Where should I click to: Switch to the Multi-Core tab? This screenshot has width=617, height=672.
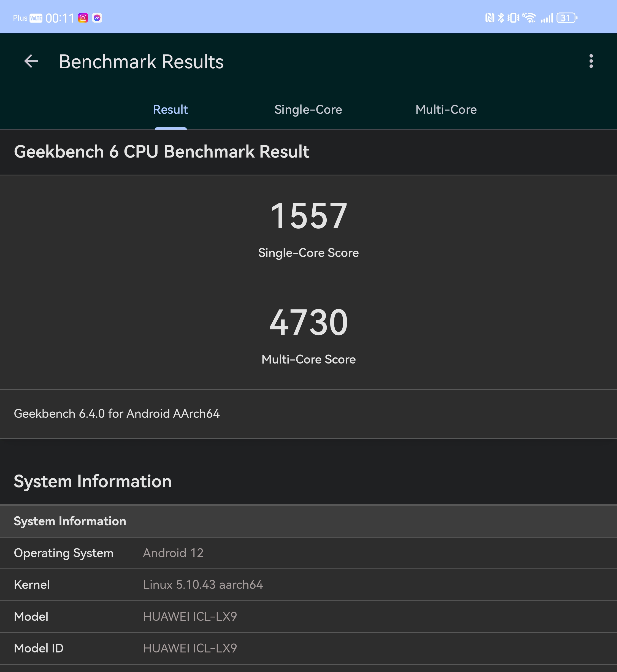[446, 110]
